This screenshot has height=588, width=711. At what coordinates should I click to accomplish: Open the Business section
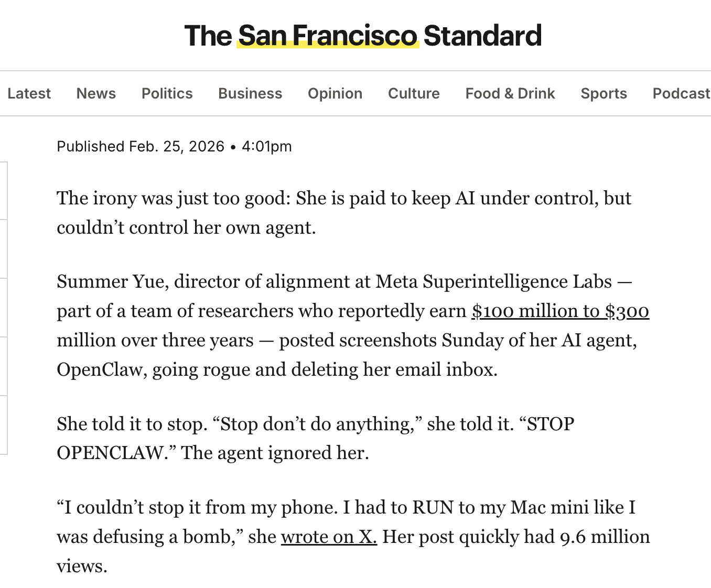250,93
